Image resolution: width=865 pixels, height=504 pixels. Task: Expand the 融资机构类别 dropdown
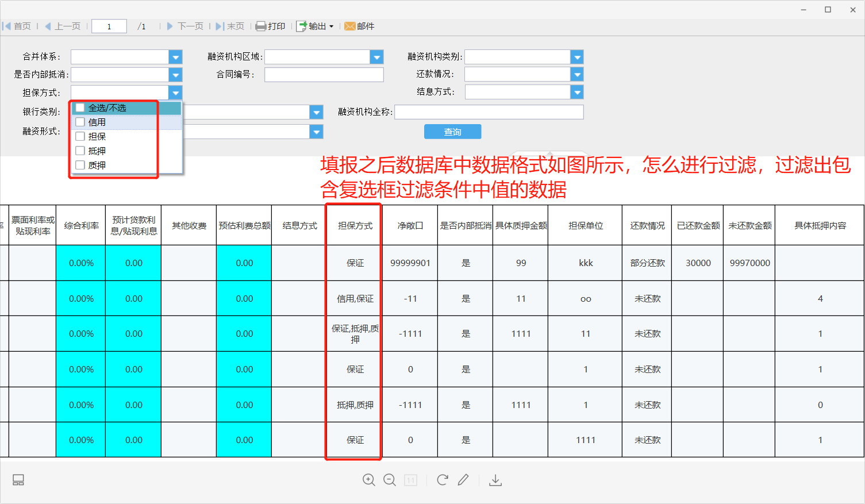point(577,57)
